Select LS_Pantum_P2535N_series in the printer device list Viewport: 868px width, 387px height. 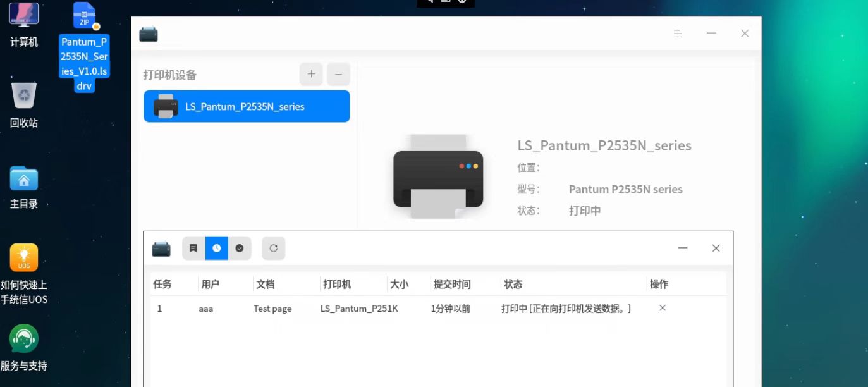click(x=247, y=106)
